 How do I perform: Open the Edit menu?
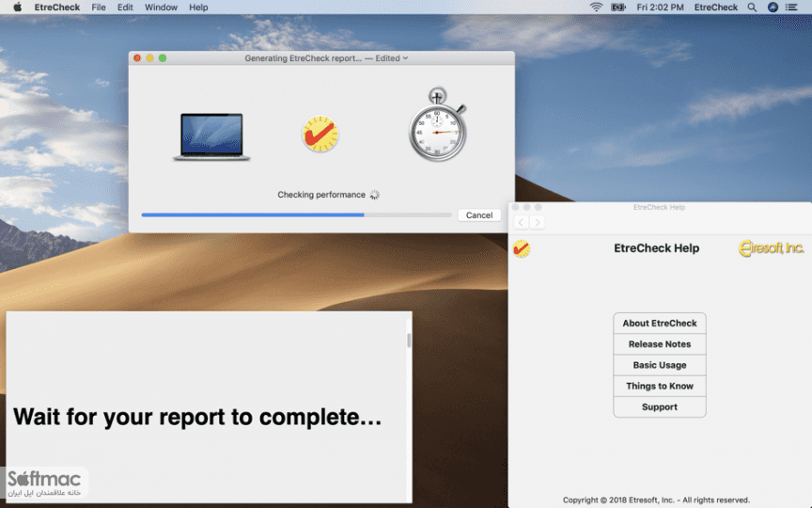pos(125,8)
